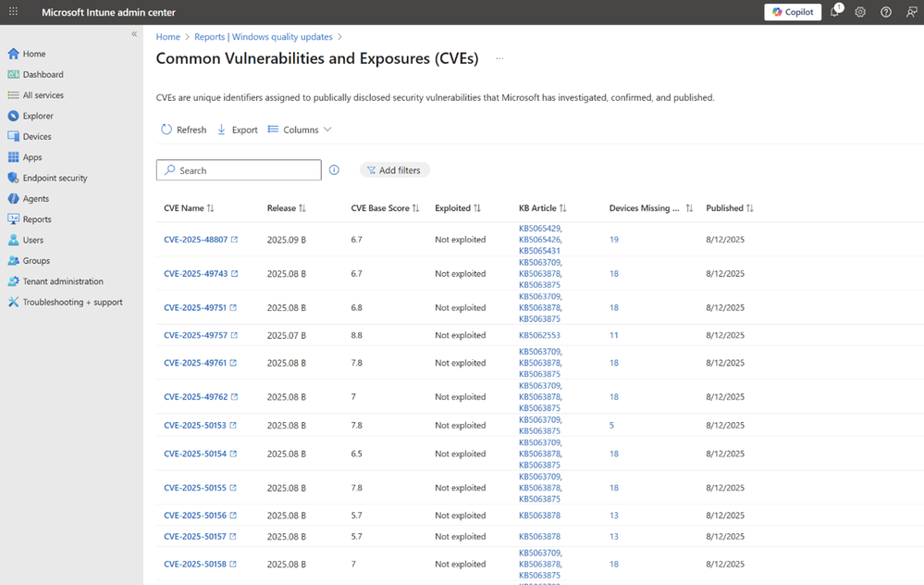924x585 pixels.
Task: Sort by CVE Name column
Action: [x=189, y=208]
